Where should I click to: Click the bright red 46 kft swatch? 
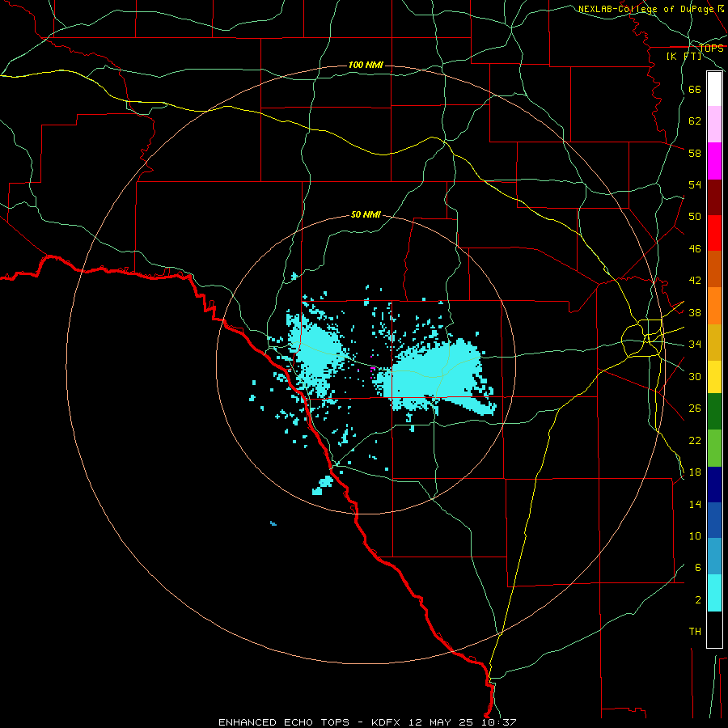714,233
